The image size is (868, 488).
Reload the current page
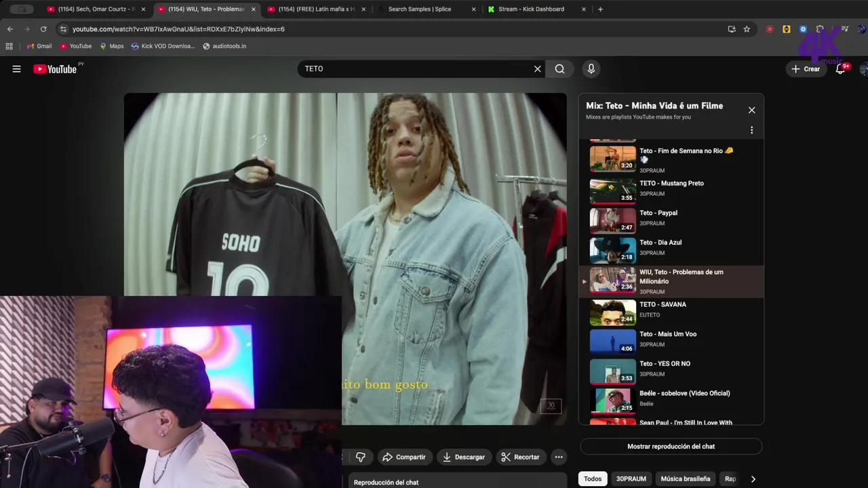(x=43, y=29)
